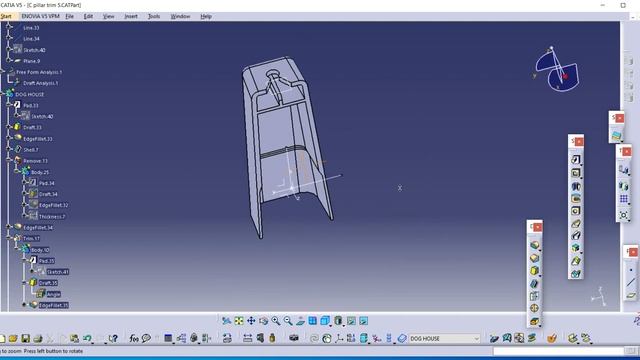Viewport: 640px width, 360px height.
Task: Select Draft Analysis.1 in the tree
Action: 40,83
